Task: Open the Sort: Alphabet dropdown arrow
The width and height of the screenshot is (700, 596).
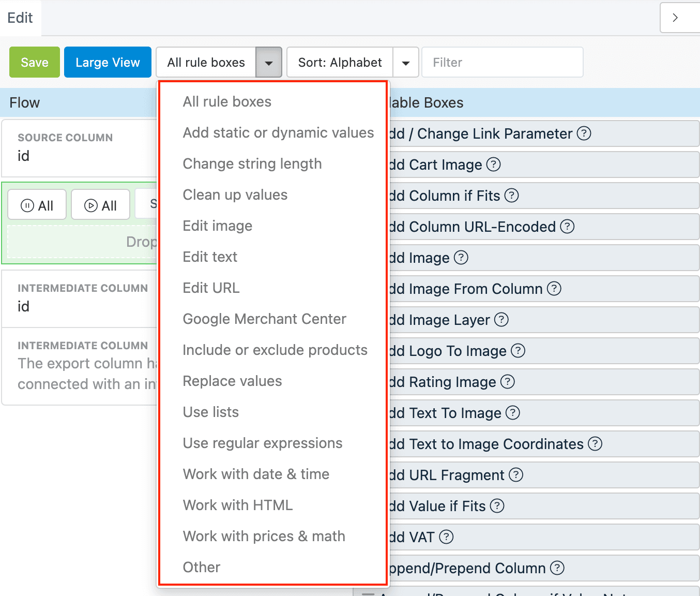Action: pyautogui.click(x=406, y=63)
